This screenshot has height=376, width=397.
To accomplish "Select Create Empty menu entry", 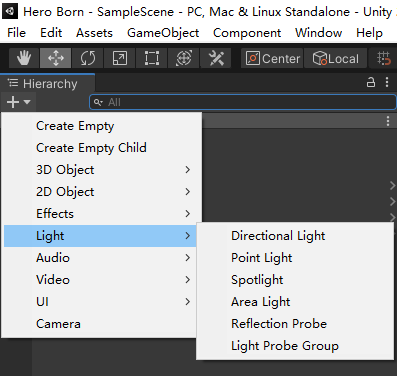I will (x=75, y=126).
